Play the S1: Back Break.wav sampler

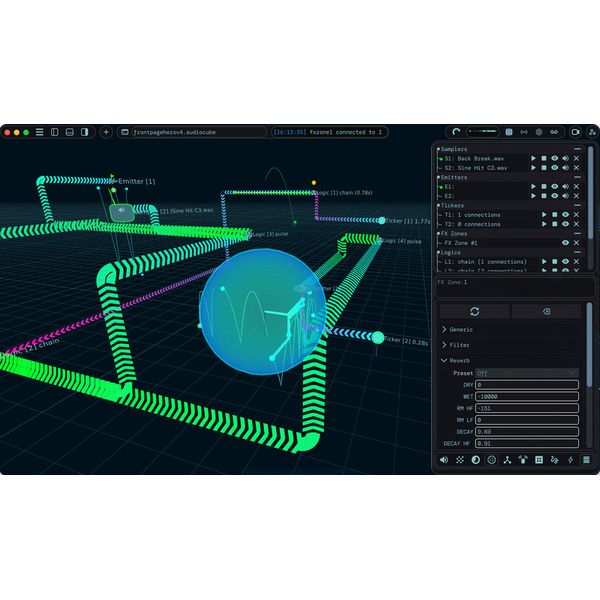pyautogui.click(x=532, y=158)
